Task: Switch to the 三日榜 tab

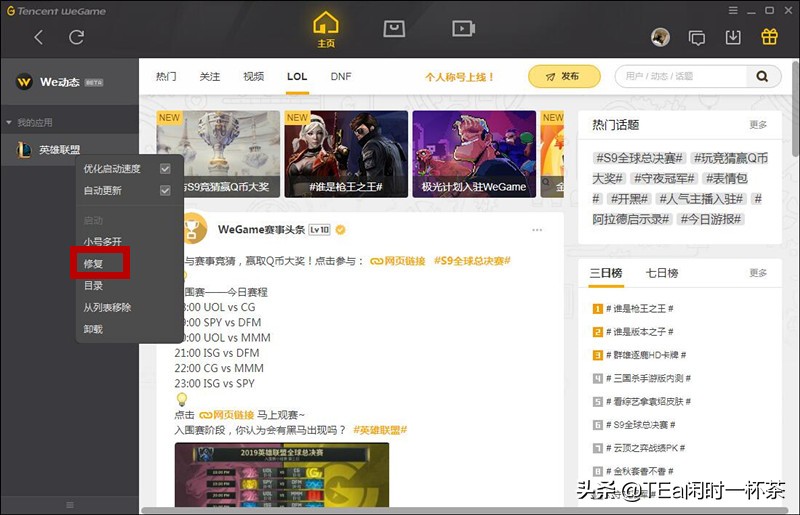Action: coord(606,273)
